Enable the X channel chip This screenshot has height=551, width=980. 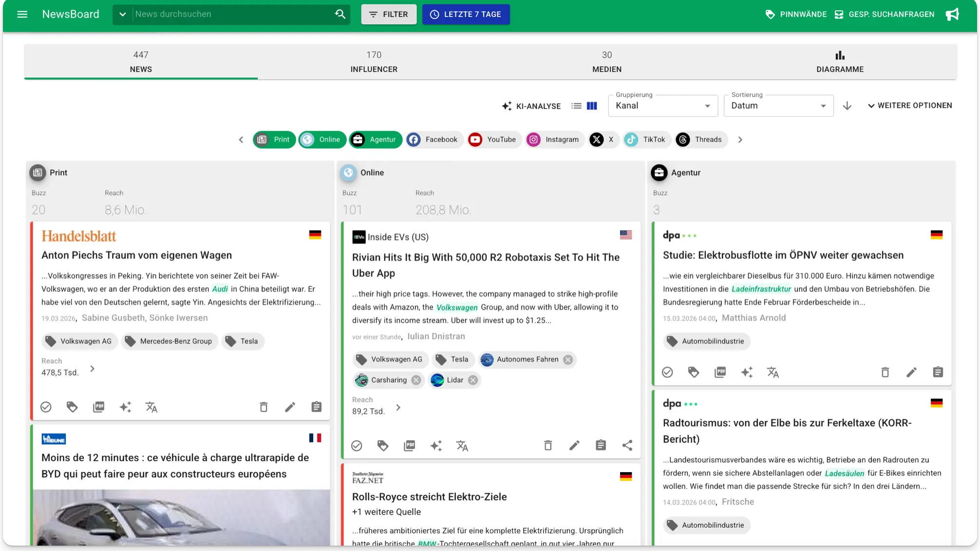tap(603, 140)
